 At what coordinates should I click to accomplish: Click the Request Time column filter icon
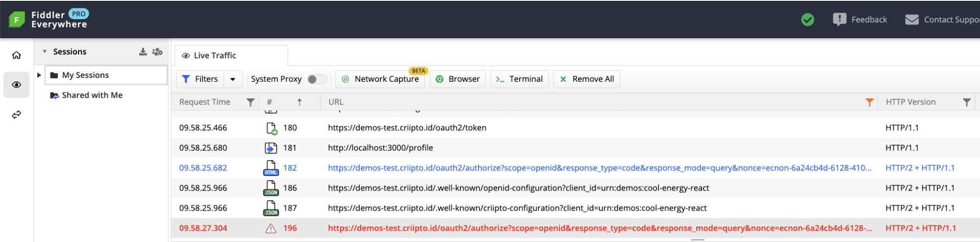tap(250, 102)
